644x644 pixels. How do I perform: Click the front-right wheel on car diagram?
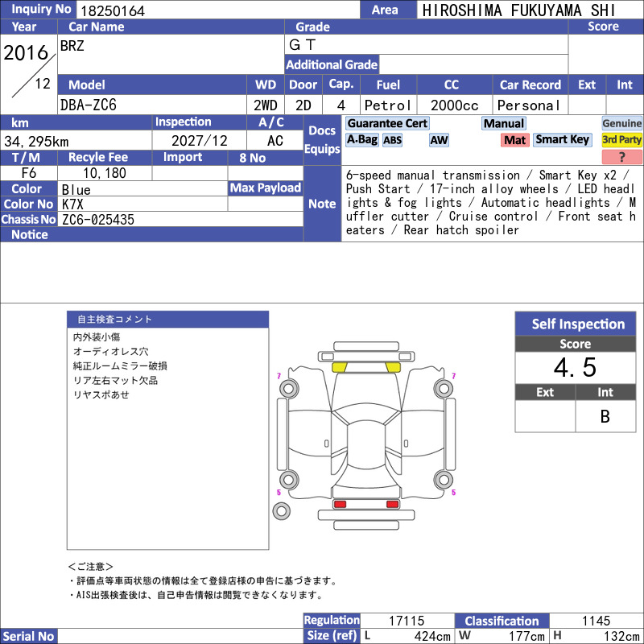444,389
